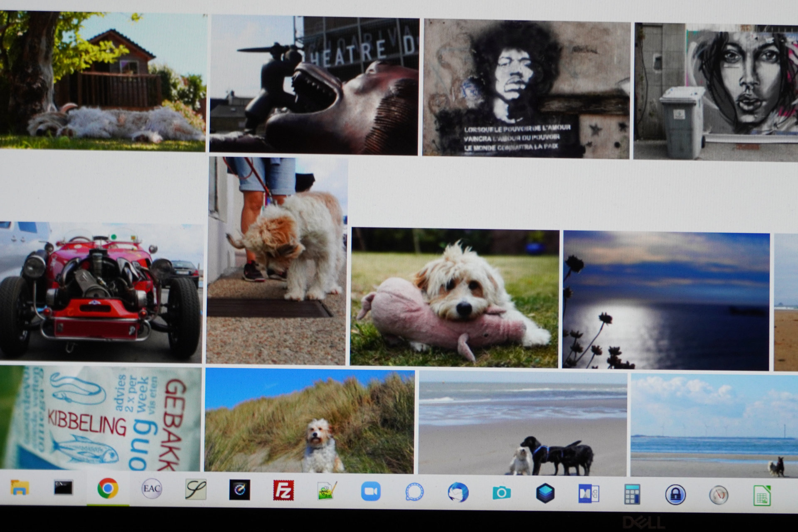Viewport: 798px width, 532px height.
Task: Open the Kibbeling fish poster photo
Action: click(101, 418)
